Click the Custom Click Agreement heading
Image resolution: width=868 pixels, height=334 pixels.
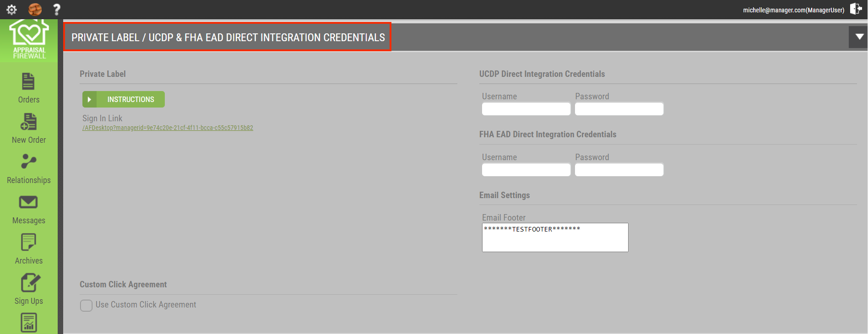[x=123, y=285]
